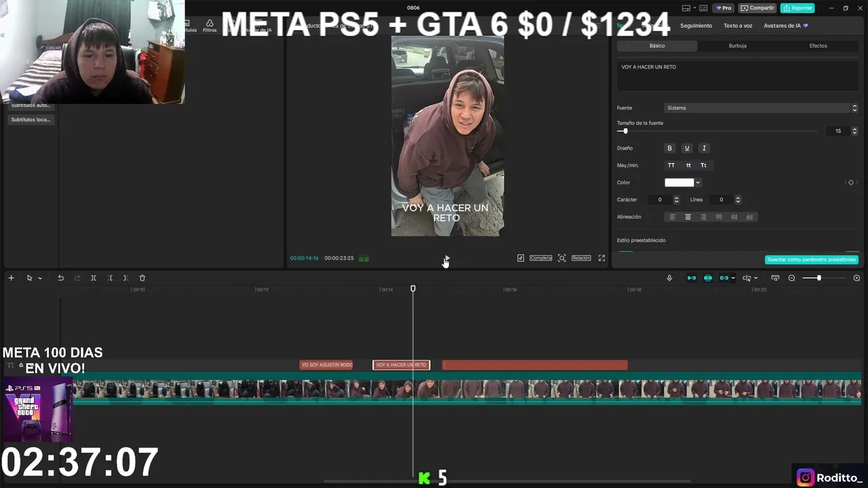Align text to the center
This screenshot has height=488, width=868.
point(688,217)
